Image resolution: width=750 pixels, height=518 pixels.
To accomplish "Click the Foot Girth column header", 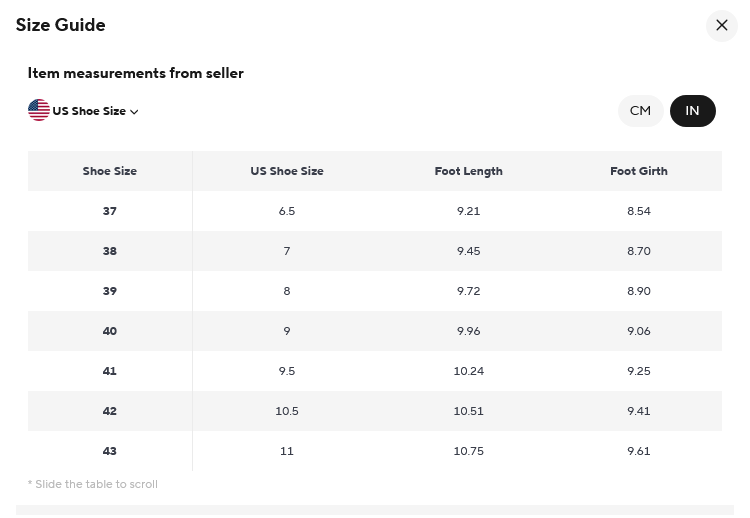I will pos(639,171).
